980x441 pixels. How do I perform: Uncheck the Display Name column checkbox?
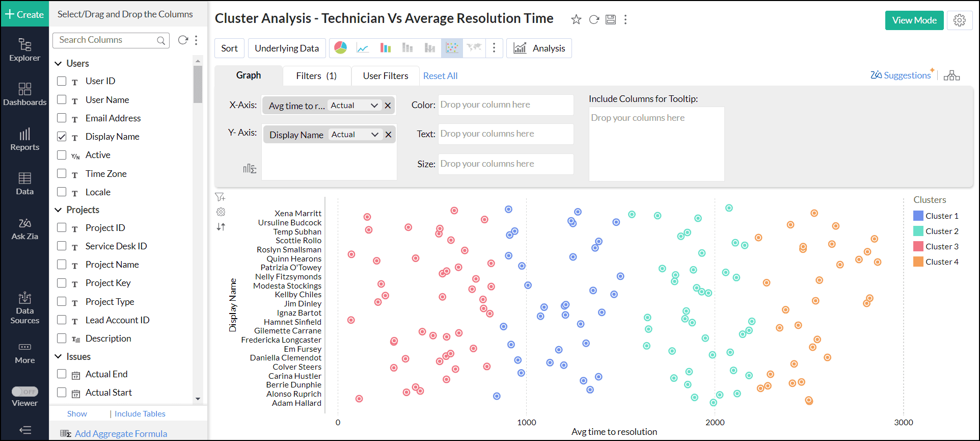[x=62, y=137]
